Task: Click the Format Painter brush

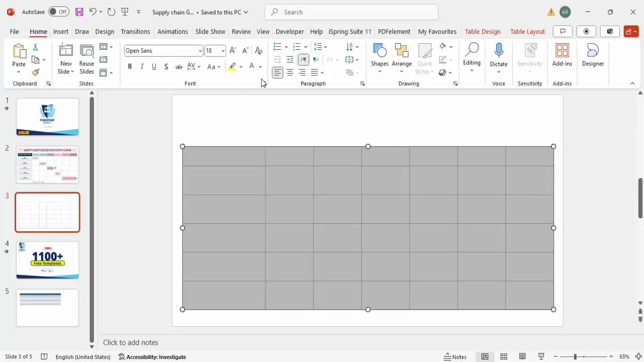Action: [35, 72]
